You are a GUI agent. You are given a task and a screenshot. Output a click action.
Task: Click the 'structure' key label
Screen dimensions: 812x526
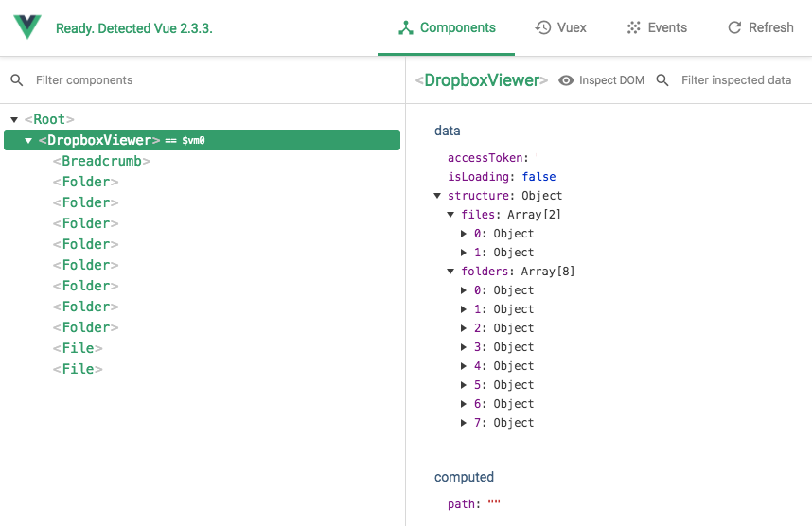(478, 196)
